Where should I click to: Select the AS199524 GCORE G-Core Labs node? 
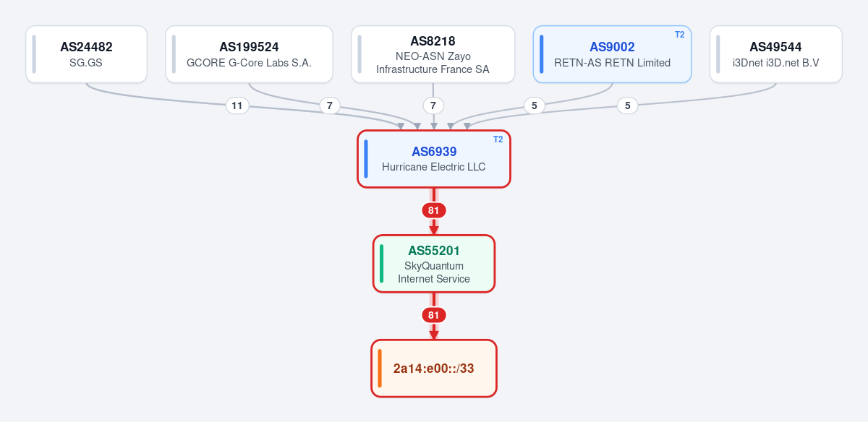(x=249, y=54)
